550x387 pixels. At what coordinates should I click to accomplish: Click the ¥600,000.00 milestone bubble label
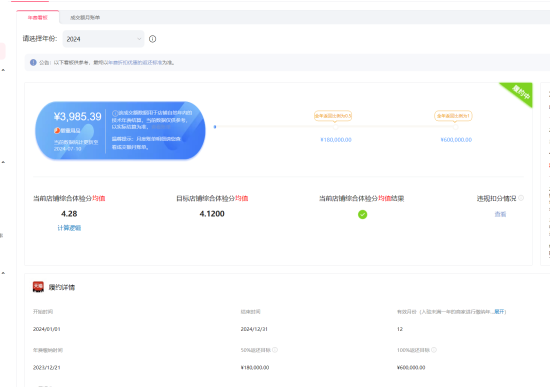tap(453, 116)
